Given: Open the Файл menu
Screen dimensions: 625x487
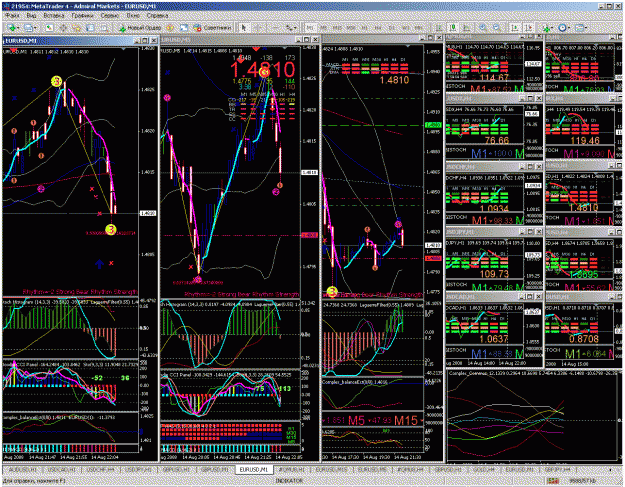Looking at the screenshot, I should pyautogui.click(x=12, y=16).
